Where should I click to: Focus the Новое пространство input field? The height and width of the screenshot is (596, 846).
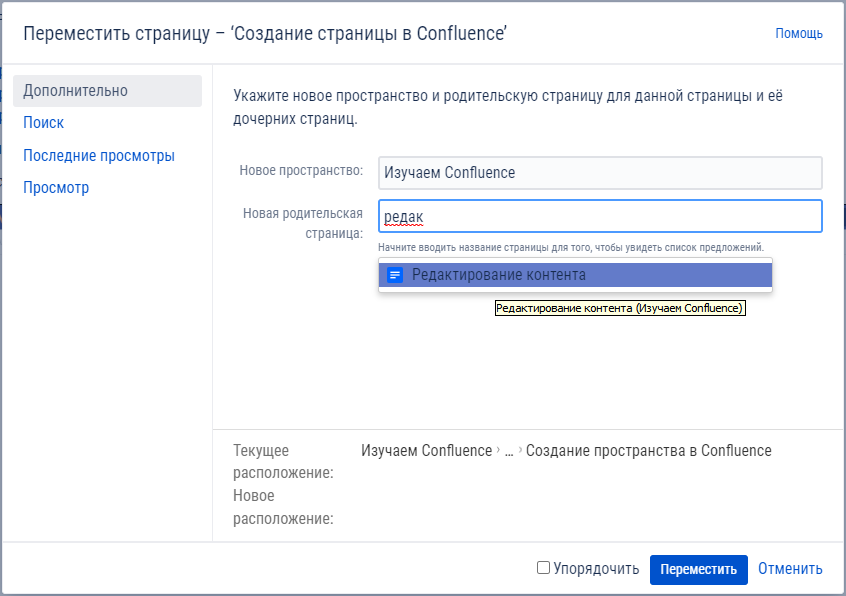(x=600, y=173)
